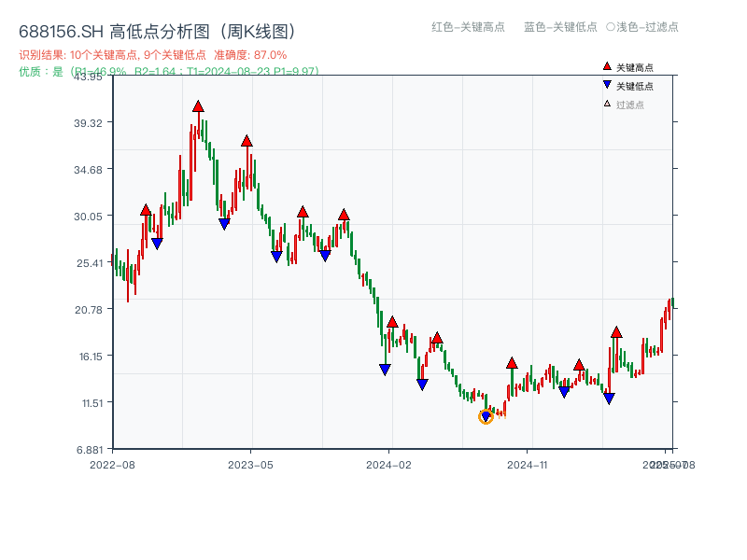This screenshot has width=747, height=560.
Task: Select the red 关键高点 triangle legend icon
Action: tap(607, 66)
